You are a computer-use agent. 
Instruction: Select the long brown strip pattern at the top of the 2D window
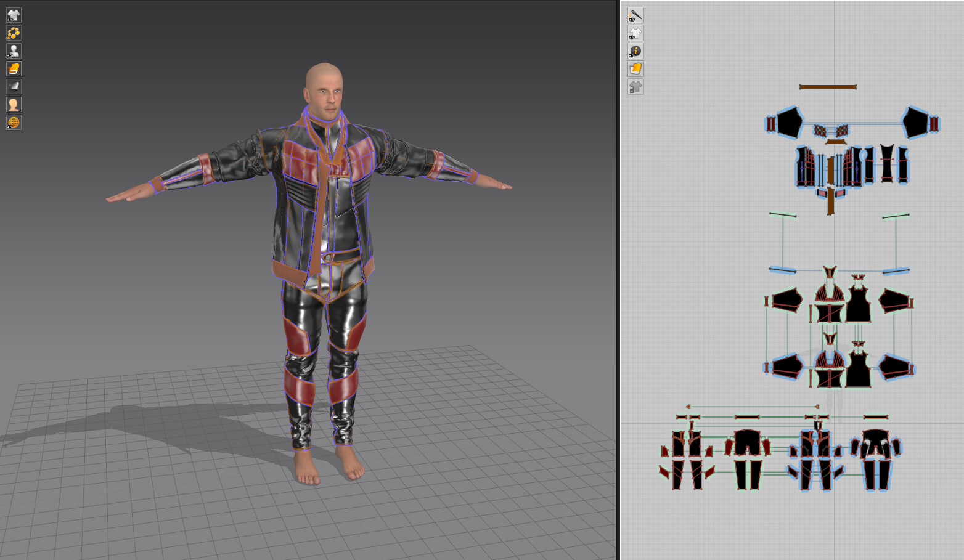tap(828, 87)
